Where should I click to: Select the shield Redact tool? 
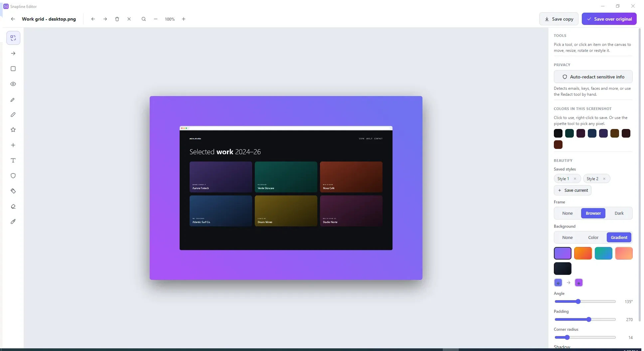tap(13, 175)
